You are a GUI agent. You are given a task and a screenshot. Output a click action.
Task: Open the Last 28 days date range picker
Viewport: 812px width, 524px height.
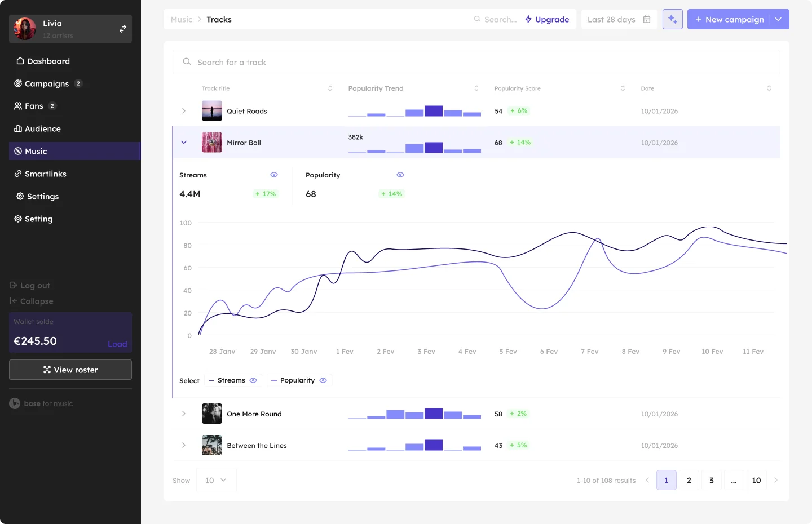619,19
